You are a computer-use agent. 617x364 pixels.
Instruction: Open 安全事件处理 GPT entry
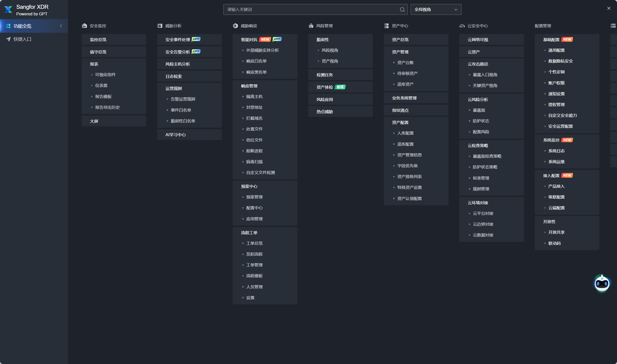[x=178, y=40]
